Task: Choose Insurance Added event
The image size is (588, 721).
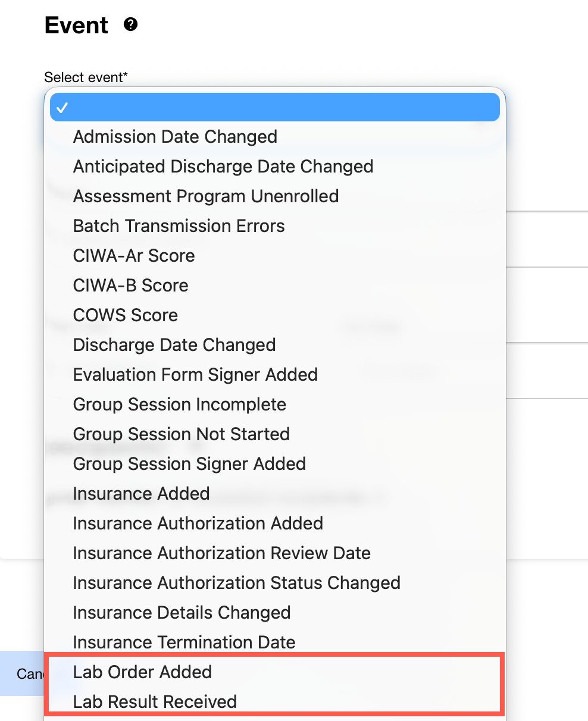Action: point(141,494)
